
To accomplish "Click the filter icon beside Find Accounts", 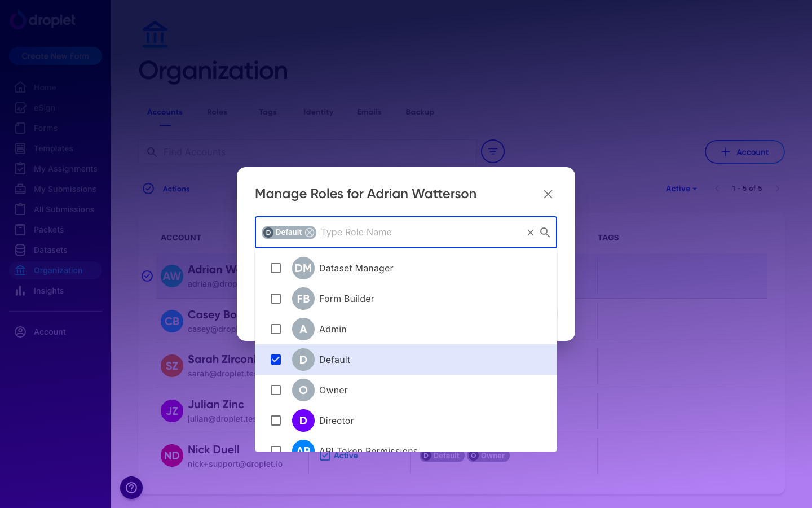I will click(x=493, y=151).
